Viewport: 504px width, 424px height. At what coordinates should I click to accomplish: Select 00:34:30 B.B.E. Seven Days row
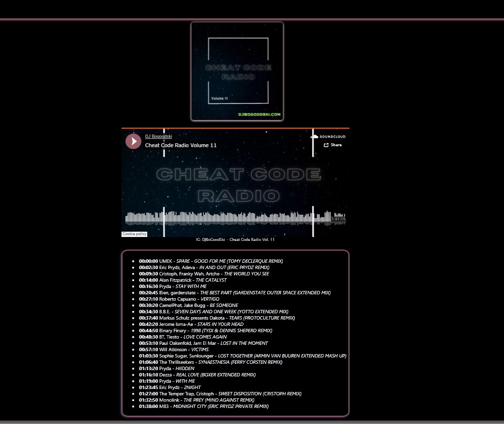pyautogui.click(x=214, y=312)
